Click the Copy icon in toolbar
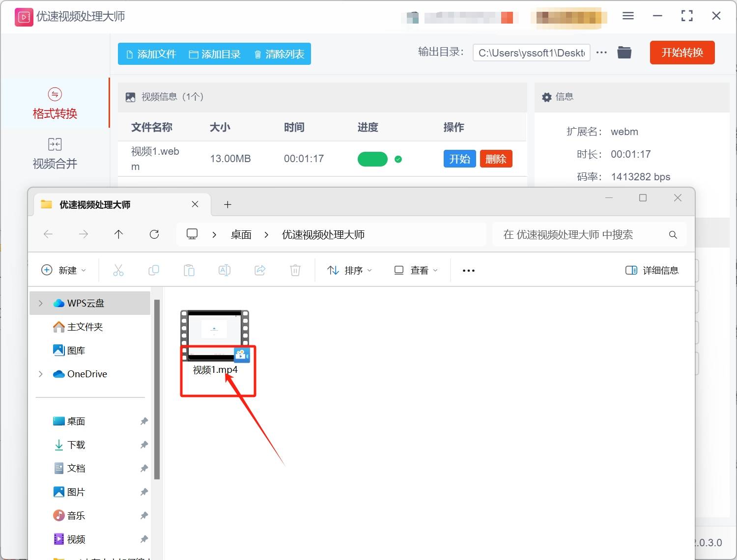737x560 pixels. 154,270
